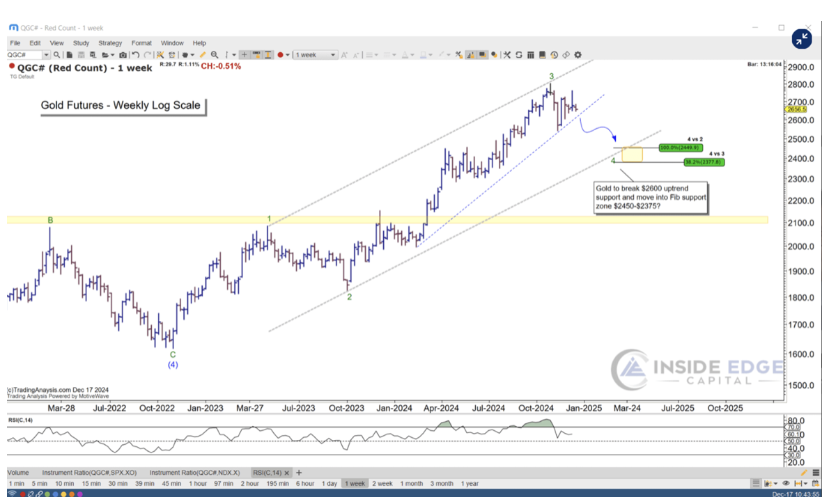Image resolution: width=829 pixels, height=504 pixels.
Task: Click the yellow Fib support zone box
Action: pos(632,155)
